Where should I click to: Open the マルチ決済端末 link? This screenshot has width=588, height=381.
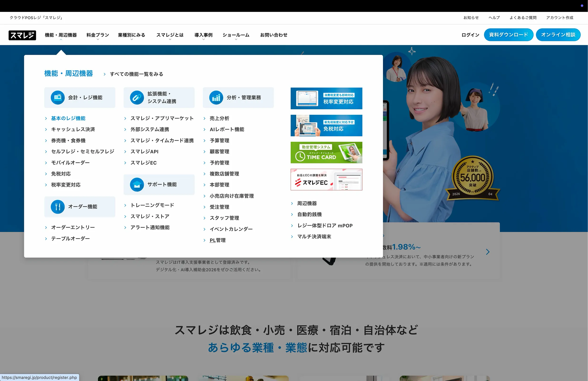tap(314, 236)
